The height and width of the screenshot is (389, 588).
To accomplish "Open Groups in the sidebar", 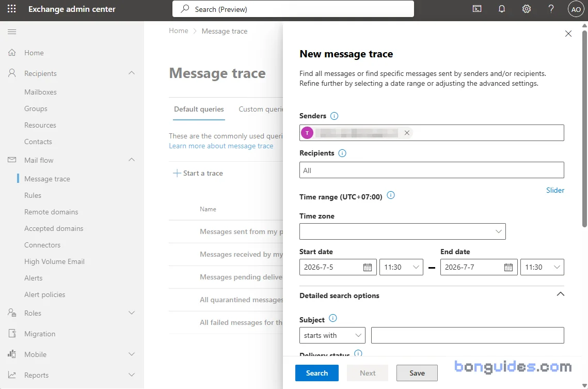I will tap(36, 108).
